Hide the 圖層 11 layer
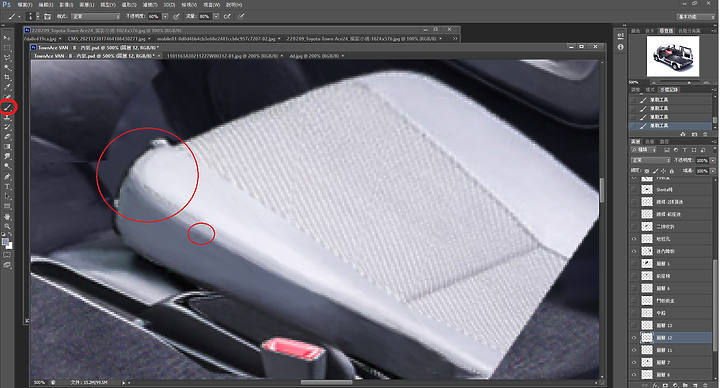The width and height of the screenshot is (720, 388). point(634,350)
